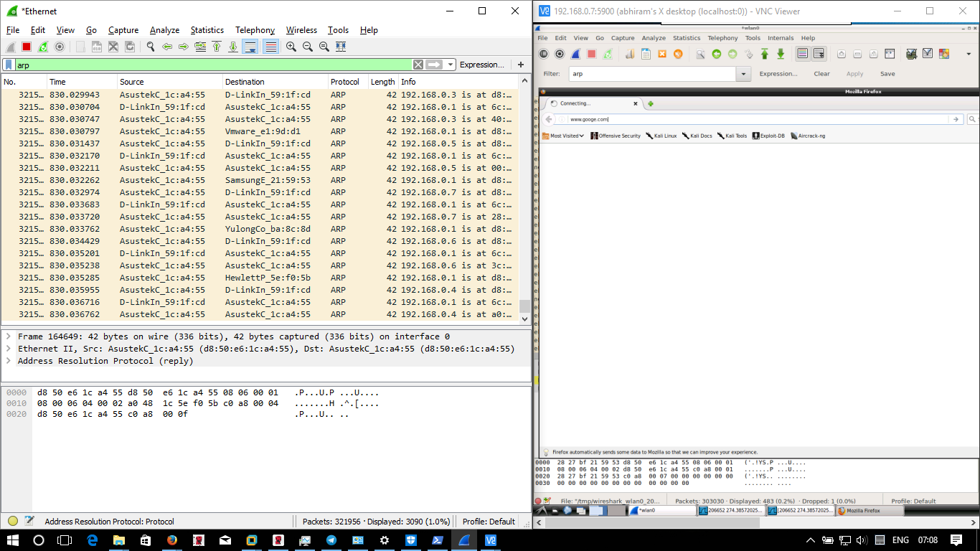Click the arp display filter field

point(213,65)
